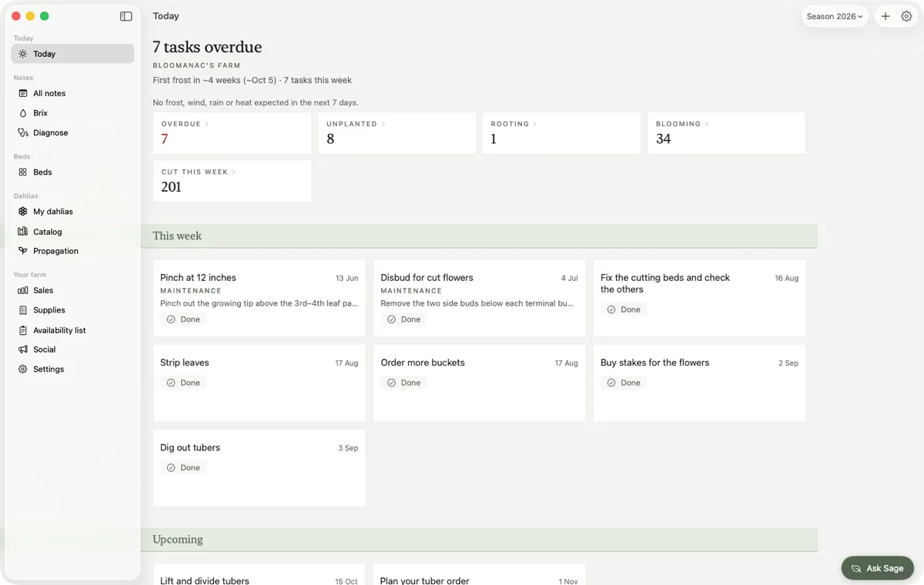Click the Upcoming section header

click(x=479, y=540)
